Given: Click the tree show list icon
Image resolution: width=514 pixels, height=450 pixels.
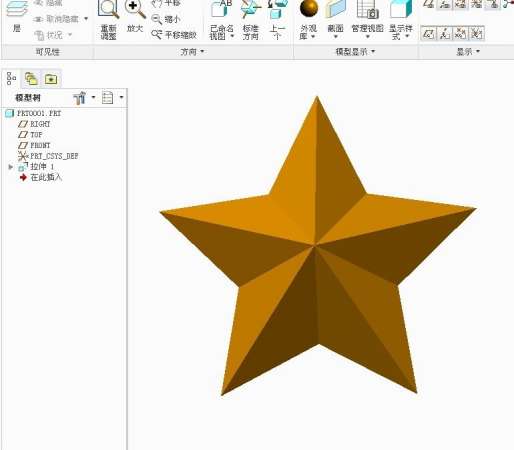Looking at the screenshot, I should [107, 98].
